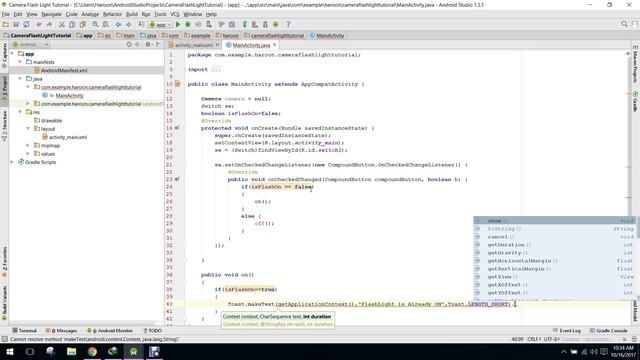Click CameraFlashLightTutorial breadcrumb
Image resolution: width=640 pixels, height=360 pixels.
[37, 36]
